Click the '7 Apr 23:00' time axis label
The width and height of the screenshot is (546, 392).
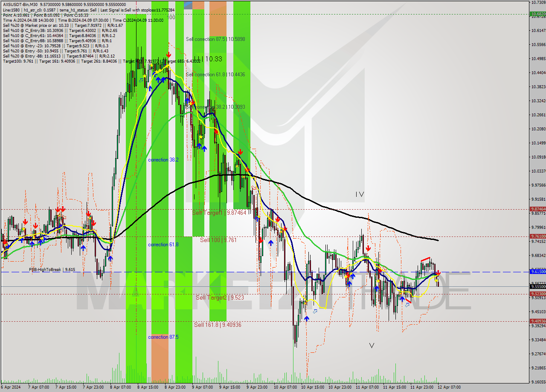[x=93, y=387]
